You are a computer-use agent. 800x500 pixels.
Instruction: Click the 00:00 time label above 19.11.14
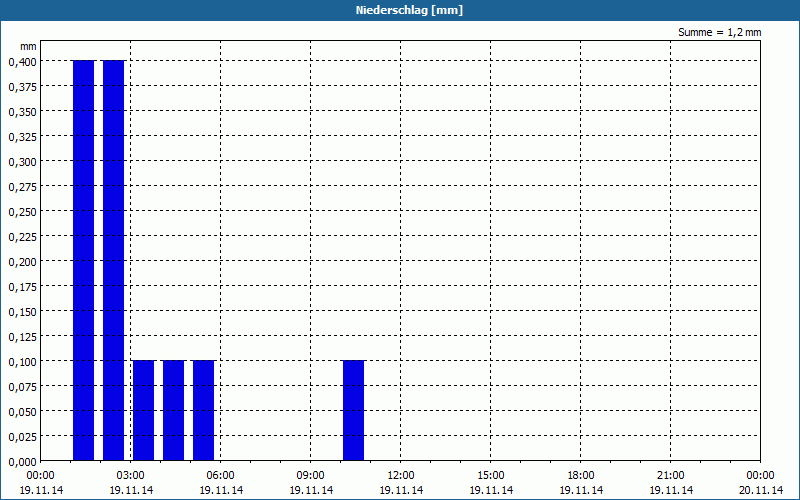click(x=40, y=476)
